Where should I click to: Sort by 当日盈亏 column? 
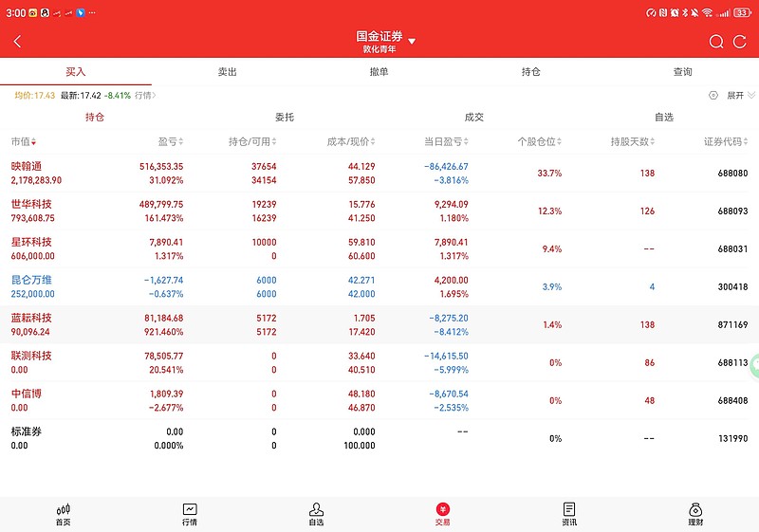[446, 141]
